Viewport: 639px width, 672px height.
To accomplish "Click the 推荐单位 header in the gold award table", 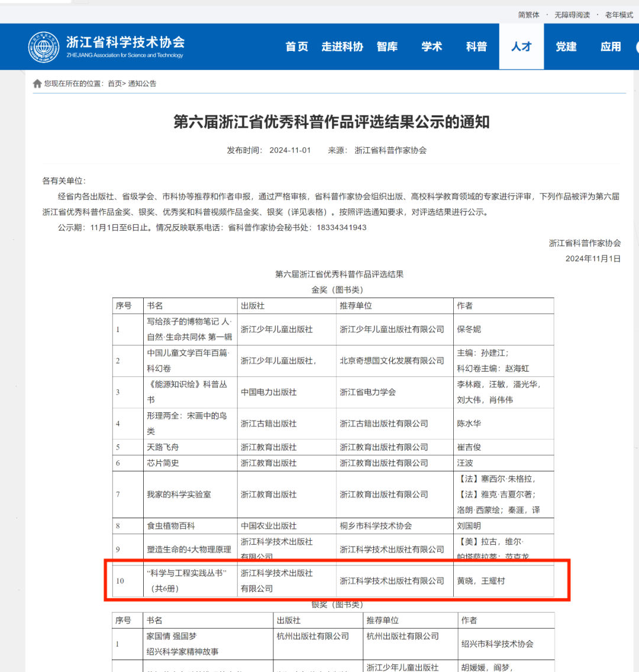I will click(356, 306).
